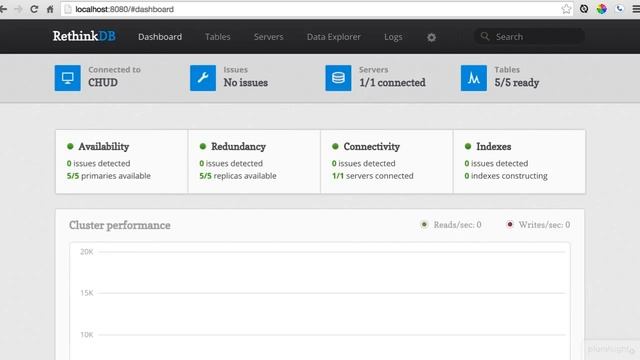Click the RethinkDB logo
This screenshot has height=360, width=640.
[84, 36]
